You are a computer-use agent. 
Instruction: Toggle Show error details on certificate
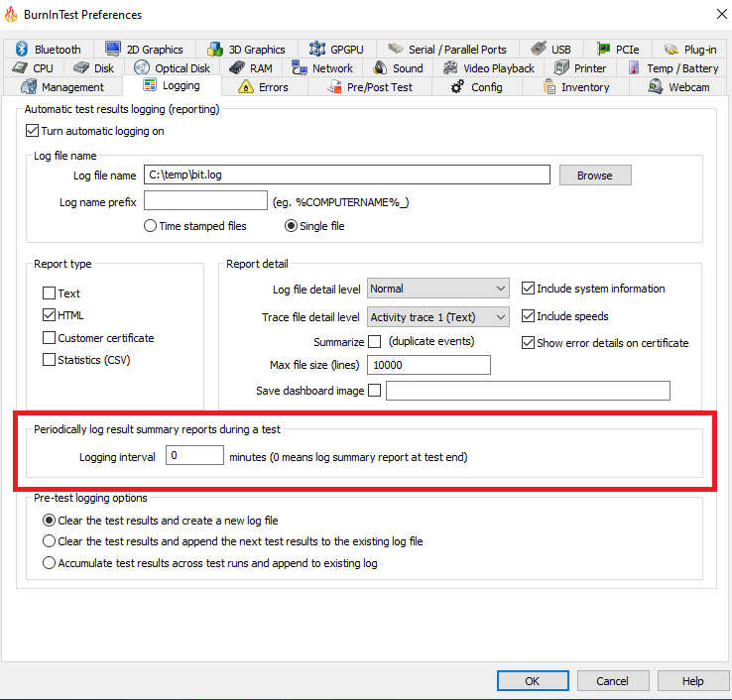point(528,343)
